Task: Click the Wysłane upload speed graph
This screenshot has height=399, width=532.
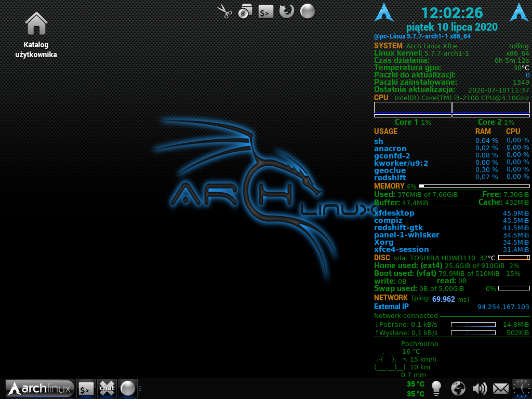Action: tap(473, 333)
